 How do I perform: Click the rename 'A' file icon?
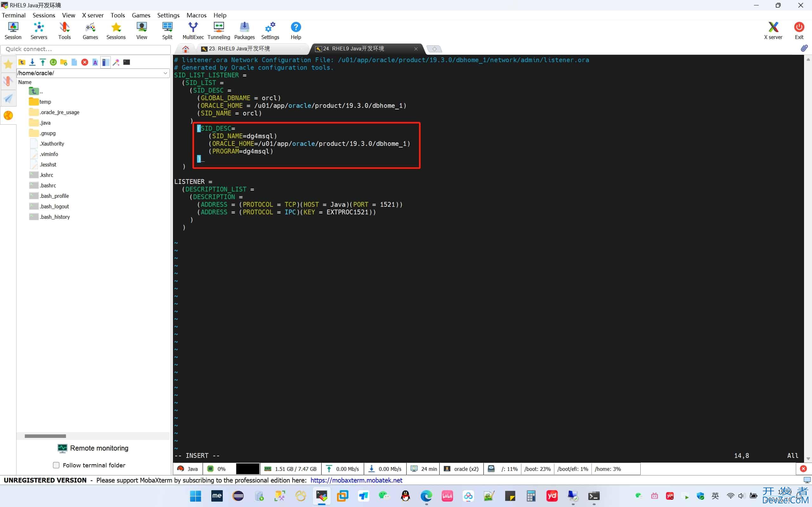(x=95, y=62)
